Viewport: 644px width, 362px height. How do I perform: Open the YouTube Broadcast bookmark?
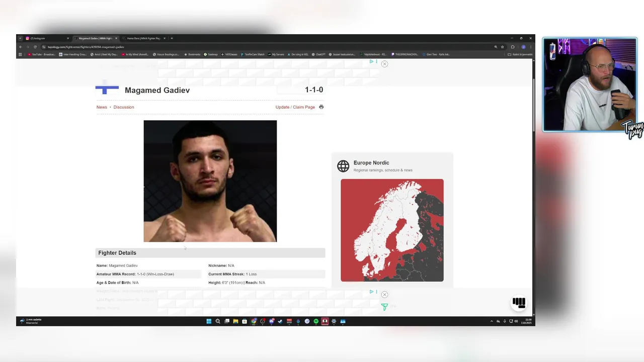click(x=42, y=54)
